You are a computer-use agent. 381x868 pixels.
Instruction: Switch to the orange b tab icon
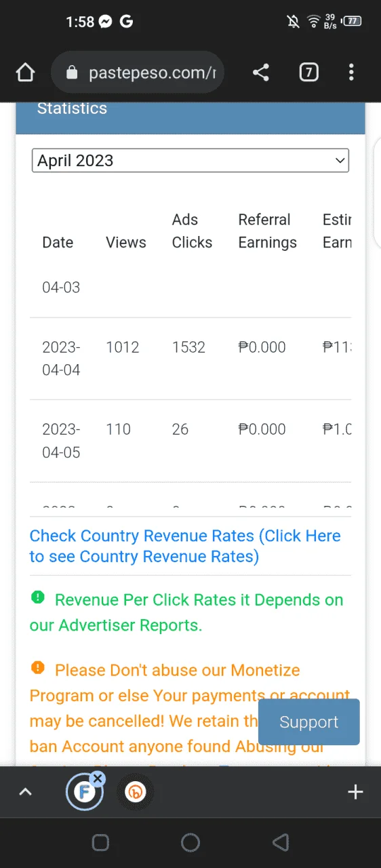(x=136, y=791)
